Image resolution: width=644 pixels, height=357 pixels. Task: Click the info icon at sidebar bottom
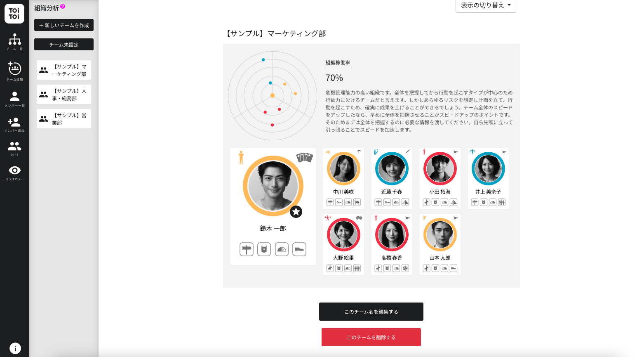15,348
